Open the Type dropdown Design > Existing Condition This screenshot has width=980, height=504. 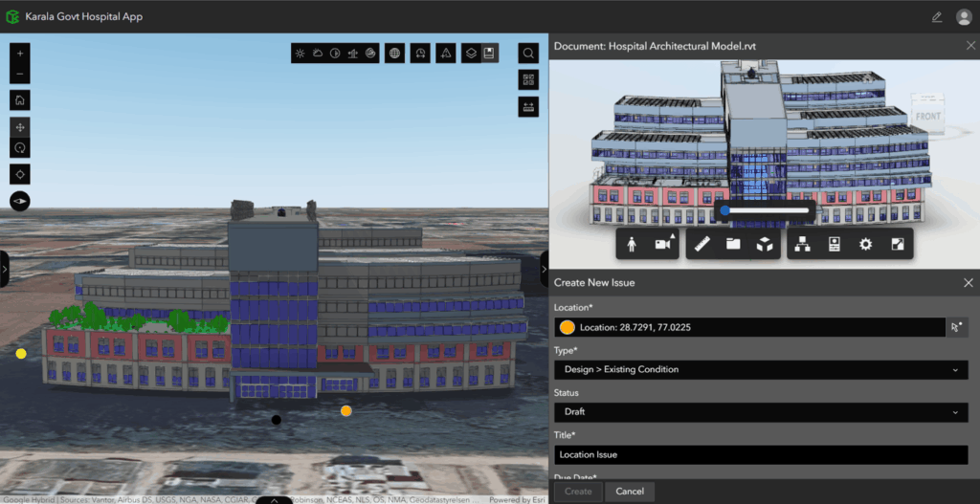[761, 370]
